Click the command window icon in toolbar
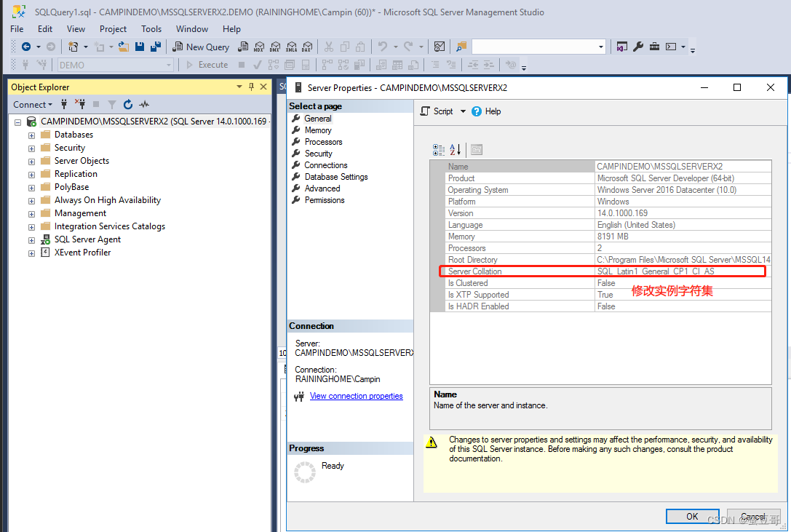791x532 pixels. tap(671, 47)
